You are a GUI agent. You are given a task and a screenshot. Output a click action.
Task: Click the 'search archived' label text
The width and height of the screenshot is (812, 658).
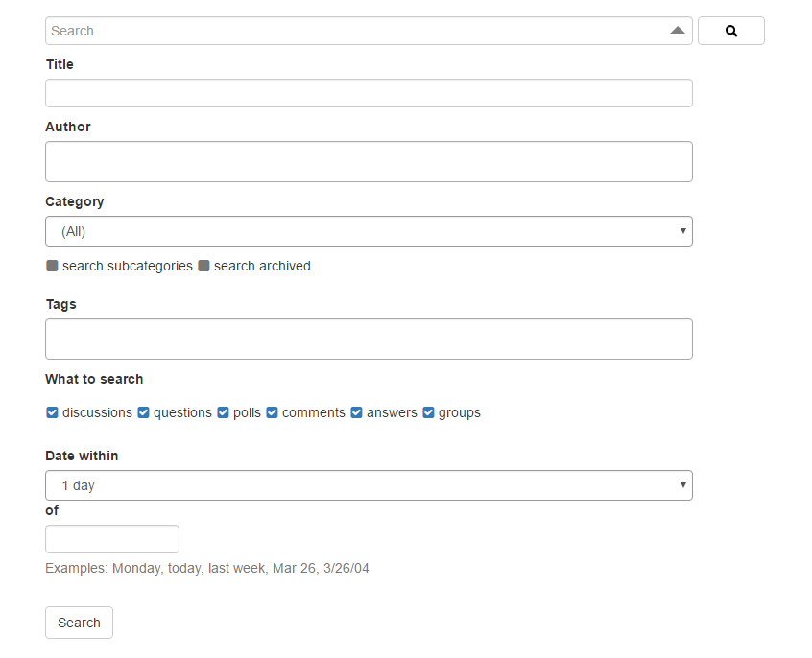pos(262,266)
